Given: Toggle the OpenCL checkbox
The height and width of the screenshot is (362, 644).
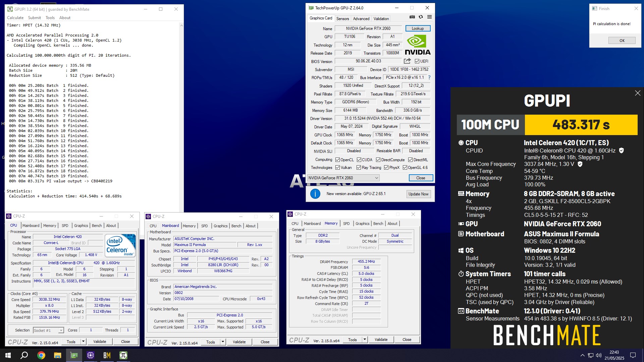Looking at the screenshot, I should tap(337, 160).
